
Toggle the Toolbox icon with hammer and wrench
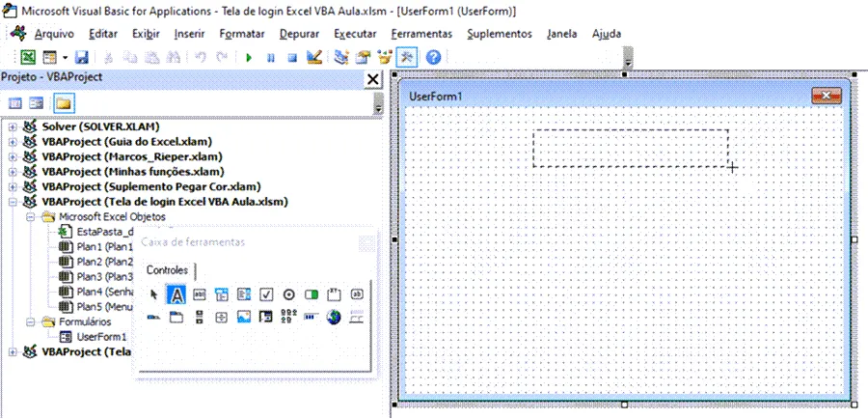coord(406,57)
